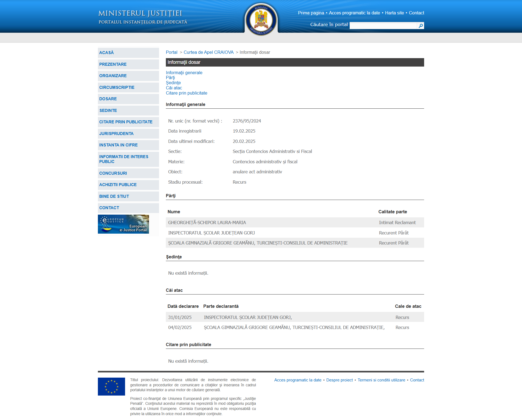Jump to Ședințe anchor link

[173, 83]
